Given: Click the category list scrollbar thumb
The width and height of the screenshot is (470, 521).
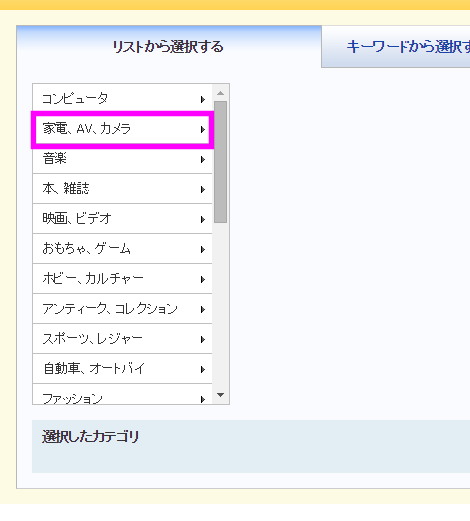Looking at the screenshot, I should [220, 162].
